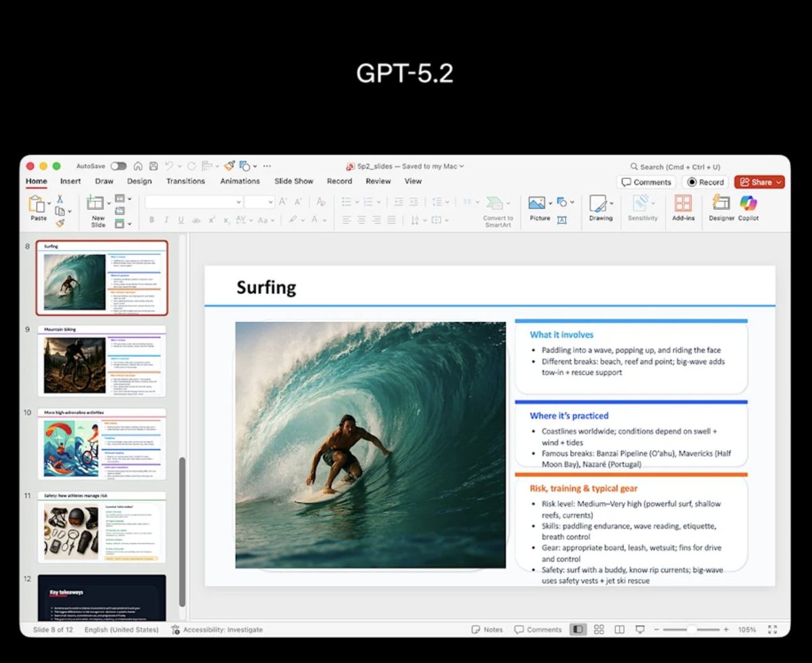The width and height of the screenshot is (812, 663).
Task: Click the Record button near Share
Action: click(x=704, y=182)
